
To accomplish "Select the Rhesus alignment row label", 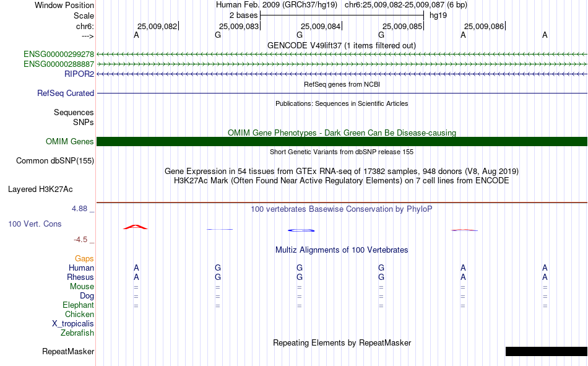I will tap(80, 277).
